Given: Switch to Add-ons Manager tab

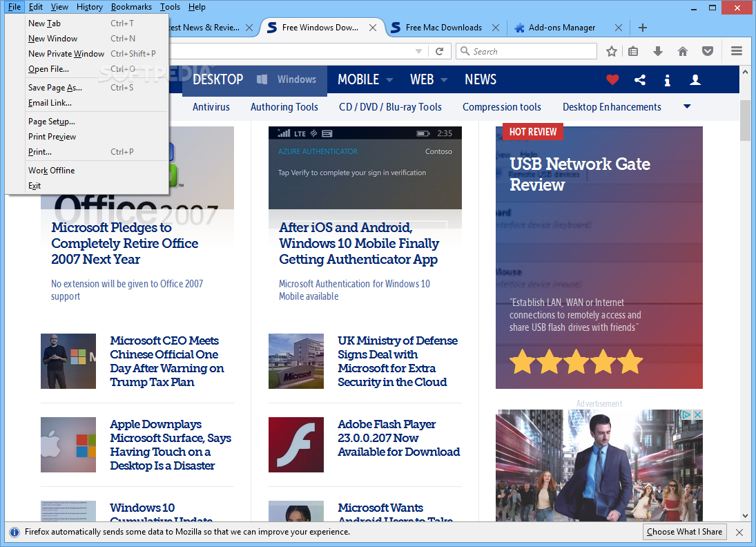Looking at the screenshot, I should pos(562,28).
